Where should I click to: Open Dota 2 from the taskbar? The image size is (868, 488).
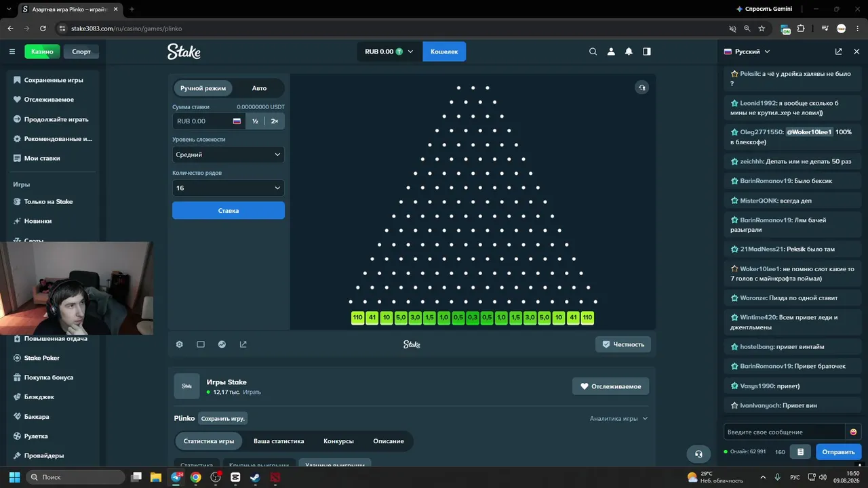pyautogui.click(x=275, y=477)
